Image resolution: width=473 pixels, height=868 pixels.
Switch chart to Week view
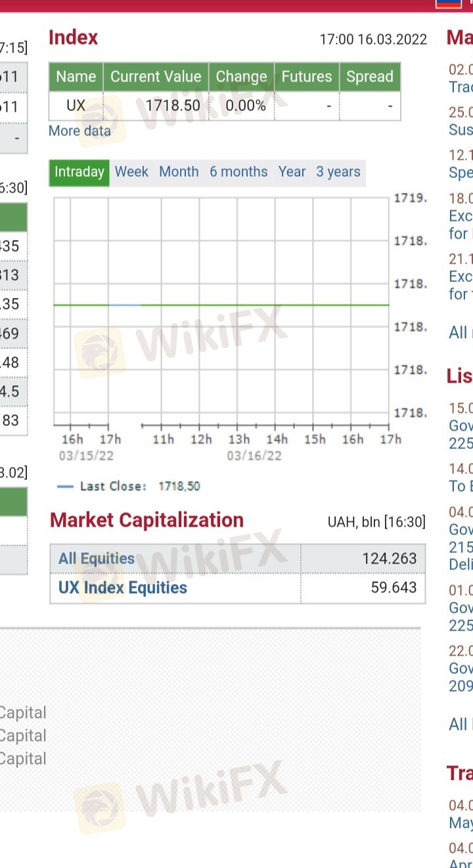[x=131, y=172]
